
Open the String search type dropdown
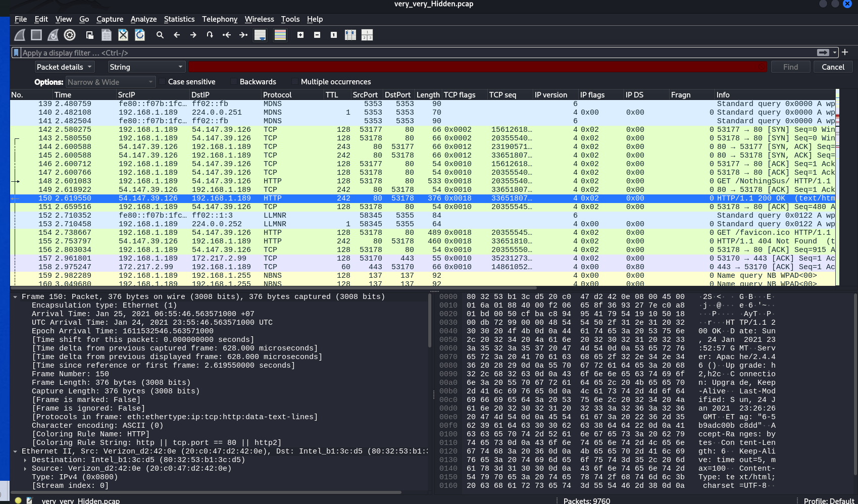point(146,67)
